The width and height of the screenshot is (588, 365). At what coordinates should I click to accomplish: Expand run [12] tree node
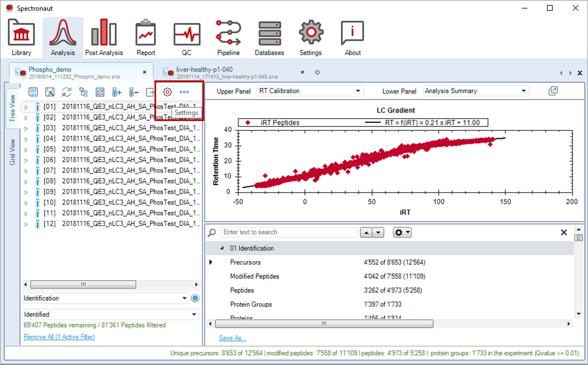26,224
